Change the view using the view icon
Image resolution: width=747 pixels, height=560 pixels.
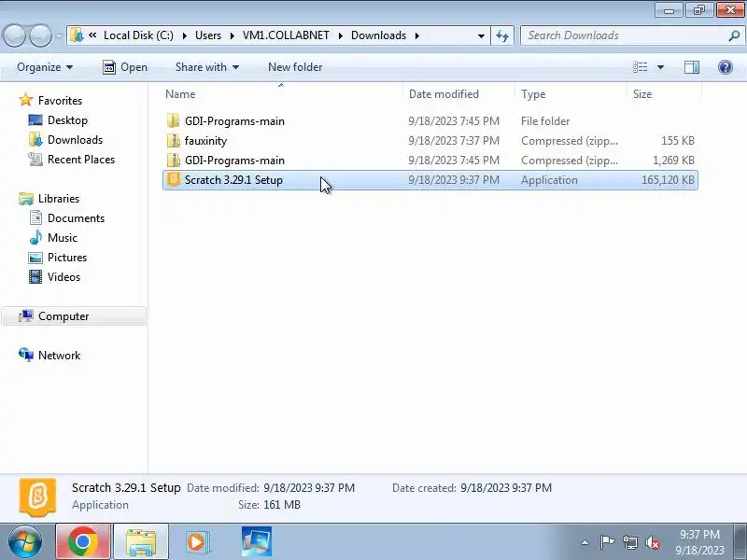[640, 67]
